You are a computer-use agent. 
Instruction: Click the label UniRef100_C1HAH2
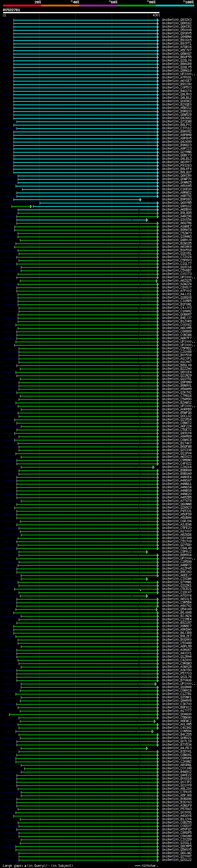(x=177, y=311)
